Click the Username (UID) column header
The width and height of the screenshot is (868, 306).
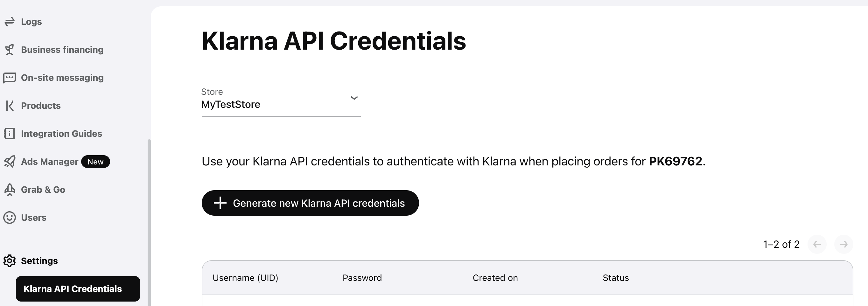(x=245, y=278)
